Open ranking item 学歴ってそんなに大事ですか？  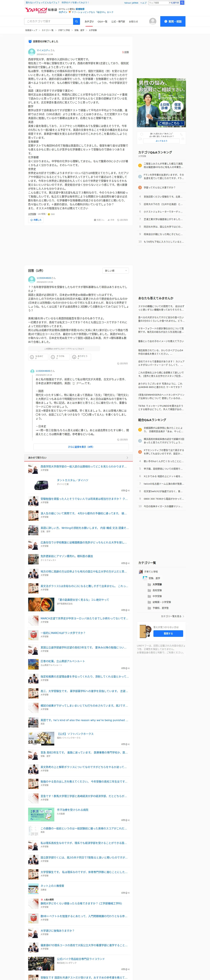tap(159, 188)
